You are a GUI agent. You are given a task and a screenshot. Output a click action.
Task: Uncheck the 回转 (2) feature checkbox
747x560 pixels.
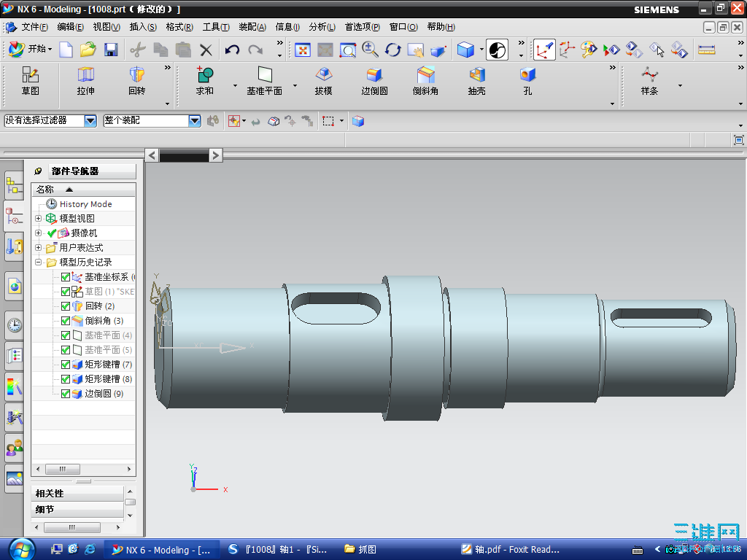[x=66, y=306]
